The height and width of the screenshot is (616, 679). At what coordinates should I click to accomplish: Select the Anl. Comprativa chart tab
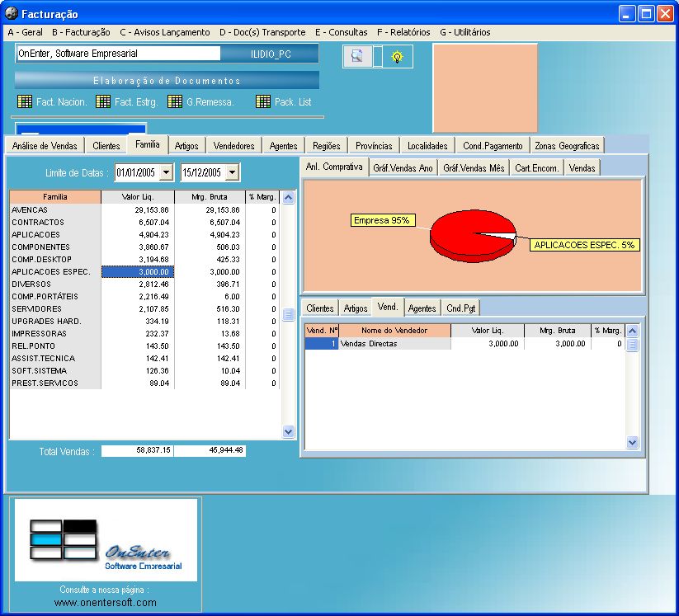(x=334, y=167)
